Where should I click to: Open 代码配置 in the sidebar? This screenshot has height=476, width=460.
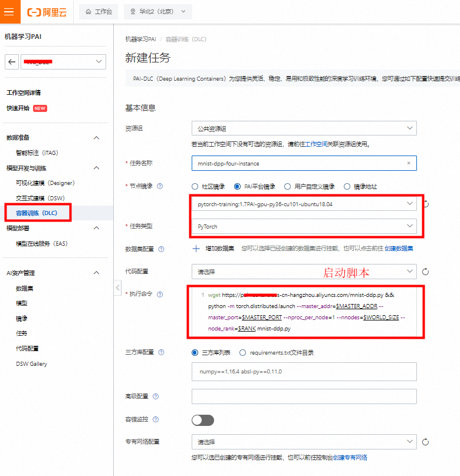pyautogui.click(x=27, y=349)
